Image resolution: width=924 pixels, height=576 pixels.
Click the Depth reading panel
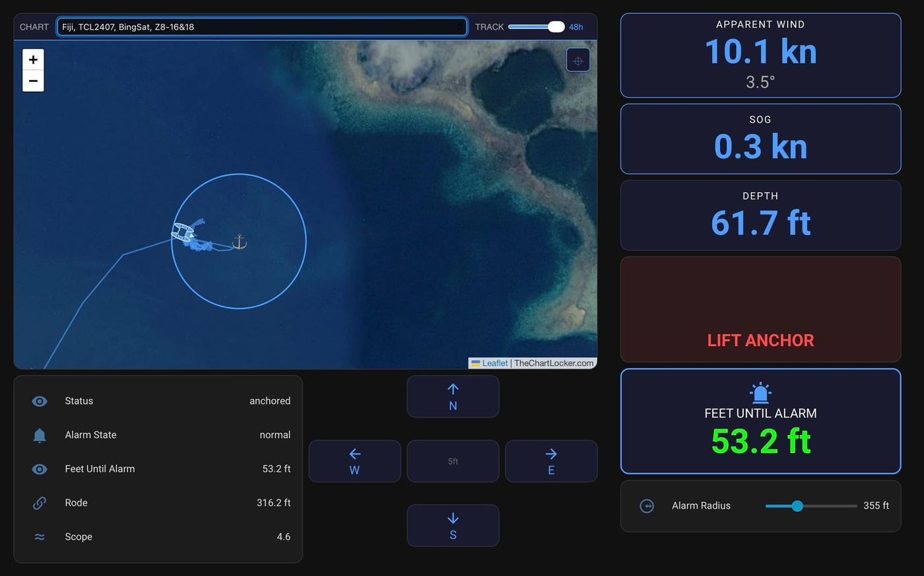tap(760, 215)
